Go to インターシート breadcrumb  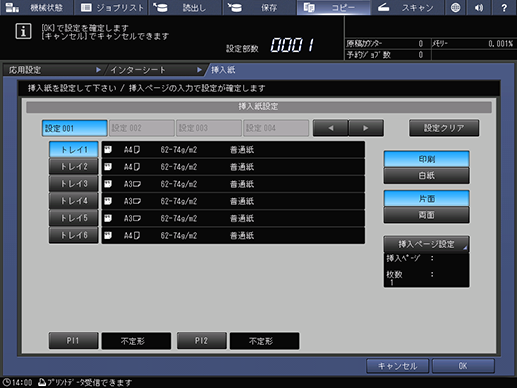(155, 70)
